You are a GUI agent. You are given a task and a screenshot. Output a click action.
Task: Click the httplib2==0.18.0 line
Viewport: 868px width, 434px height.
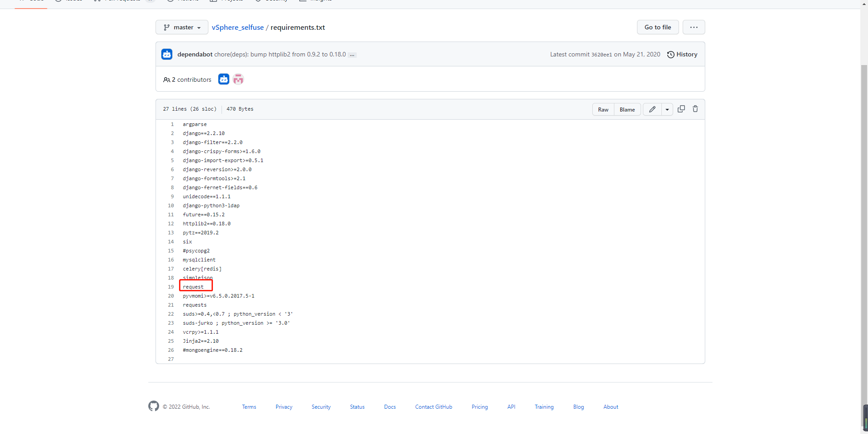[207, 224]
